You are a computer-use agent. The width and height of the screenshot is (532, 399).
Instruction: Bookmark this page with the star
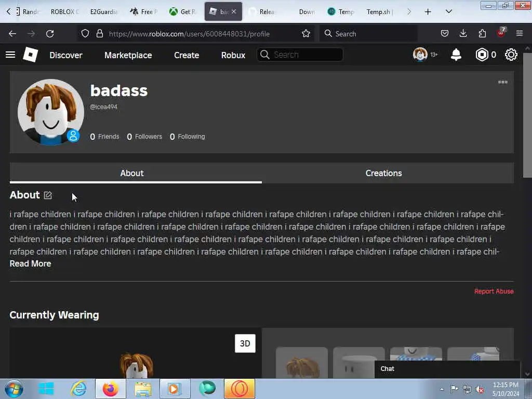click(306, 34)
